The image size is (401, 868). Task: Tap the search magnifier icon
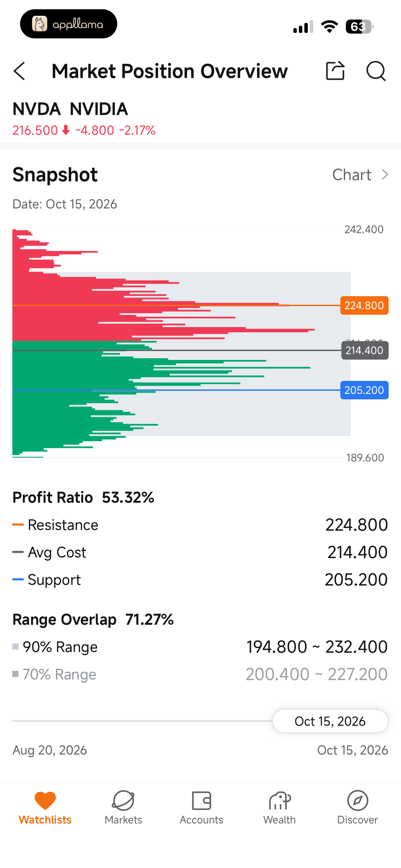point(376,71)
